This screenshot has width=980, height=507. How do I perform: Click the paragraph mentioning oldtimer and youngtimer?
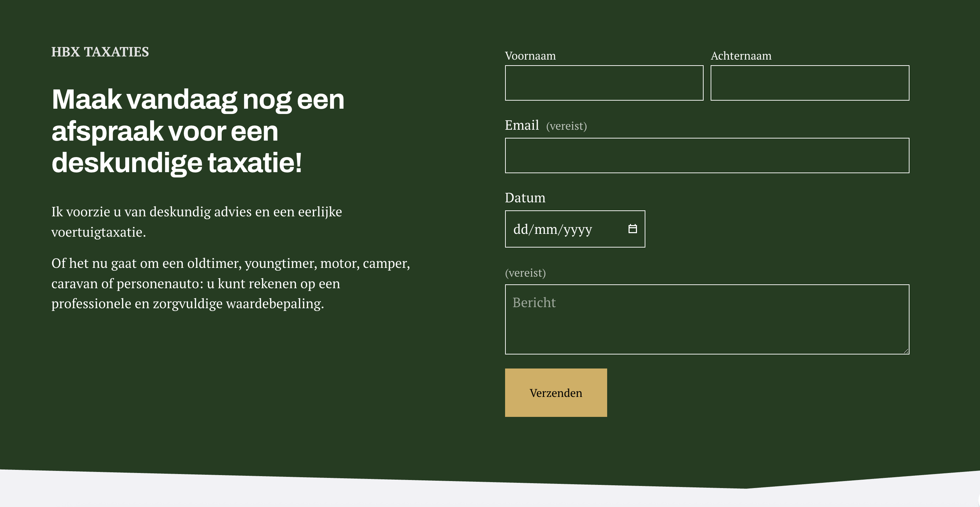coord(230,283)
